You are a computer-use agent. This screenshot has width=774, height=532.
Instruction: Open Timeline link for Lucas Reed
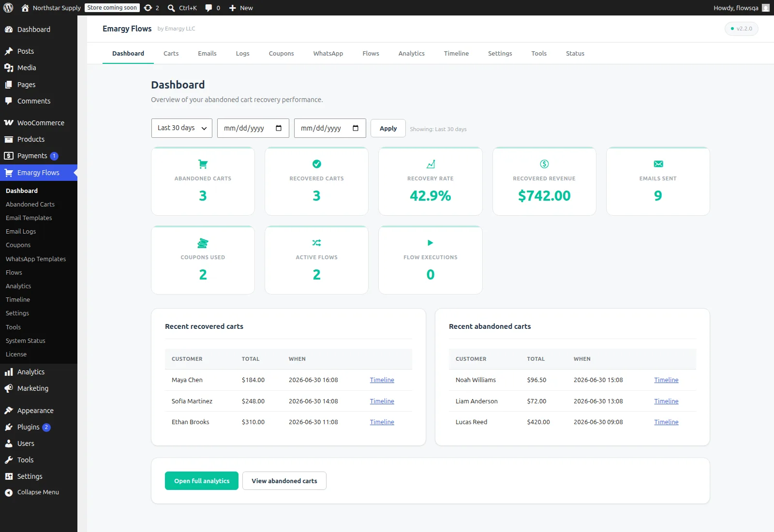point(666,422)
